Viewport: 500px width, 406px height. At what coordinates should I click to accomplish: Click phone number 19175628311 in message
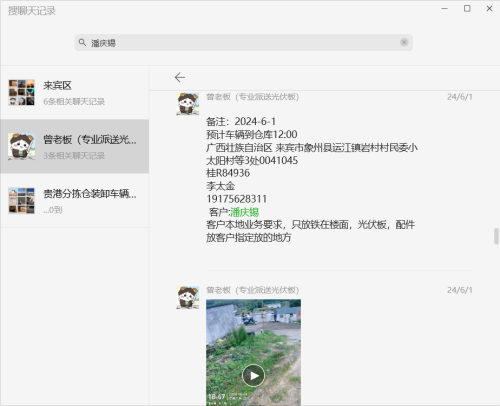tap(237, 199)
